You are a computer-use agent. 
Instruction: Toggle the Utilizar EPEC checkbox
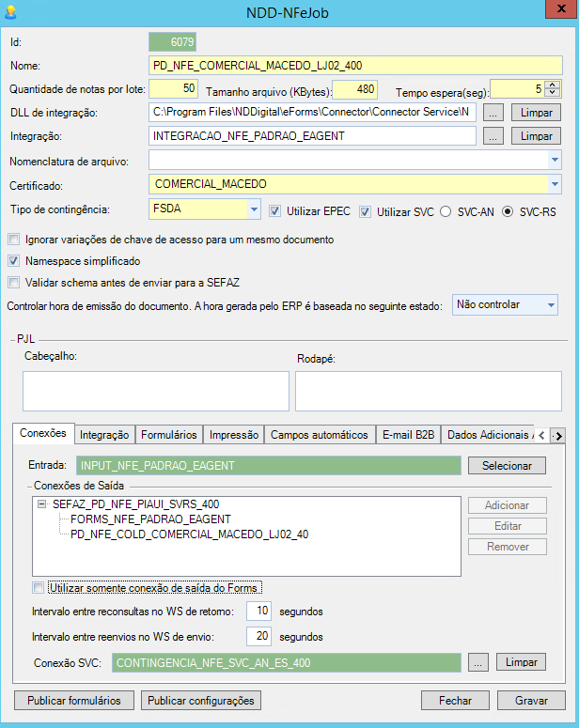coord(274,211)
